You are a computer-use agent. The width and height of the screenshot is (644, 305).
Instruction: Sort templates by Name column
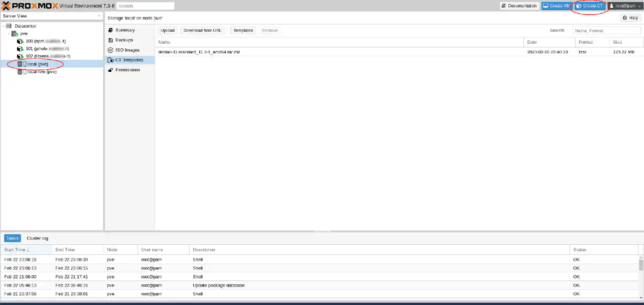(x=339, y=42)
